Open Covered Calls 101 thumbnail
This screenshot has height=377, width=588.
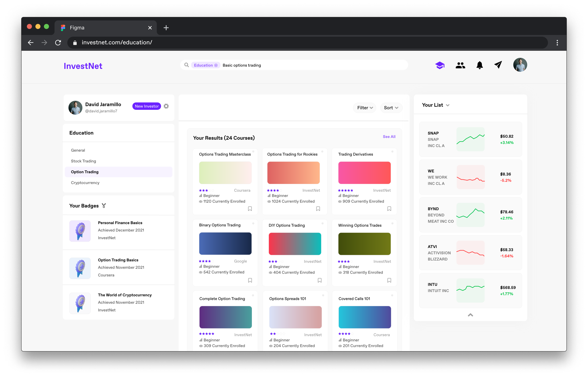point(365,317)
